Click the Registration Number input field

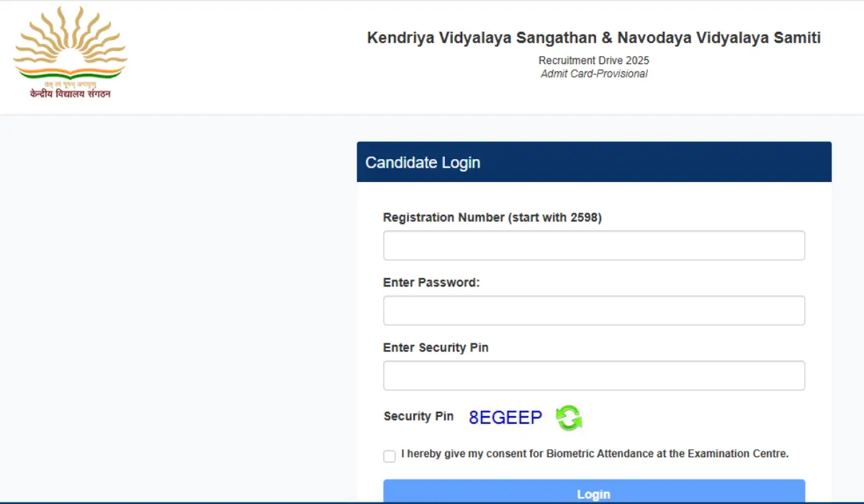pos(593,245)
